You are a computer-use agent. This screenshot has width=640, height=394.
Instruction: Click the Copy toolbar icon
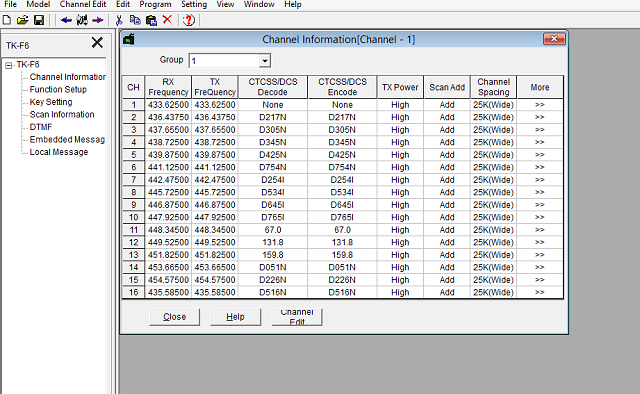tap(135, 20)
